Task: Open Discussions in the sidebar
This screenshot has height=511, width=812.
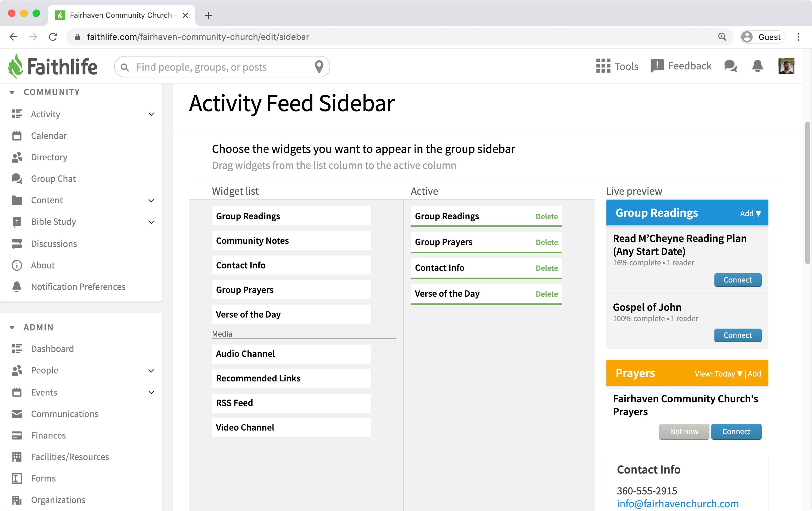Action: click(x=54, y=244)
